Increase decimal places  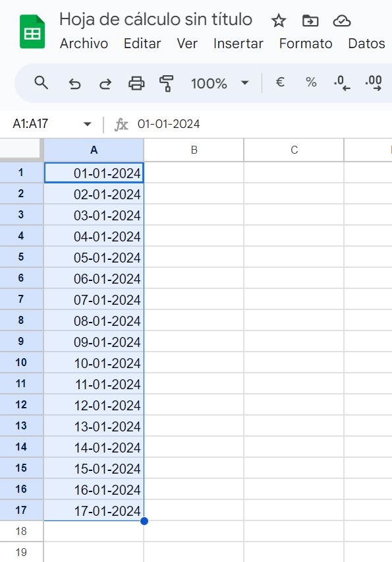click(x=374, y=83)
